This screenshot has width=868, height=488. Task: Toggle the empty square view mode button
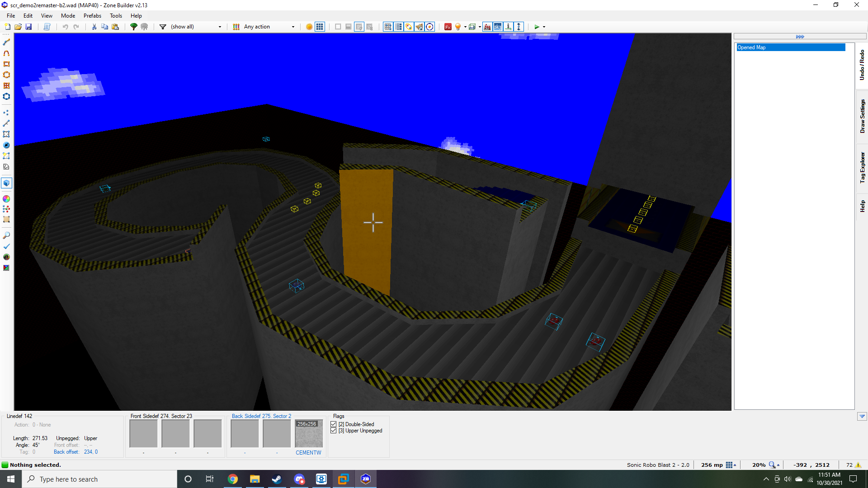(x=338, y=27)
